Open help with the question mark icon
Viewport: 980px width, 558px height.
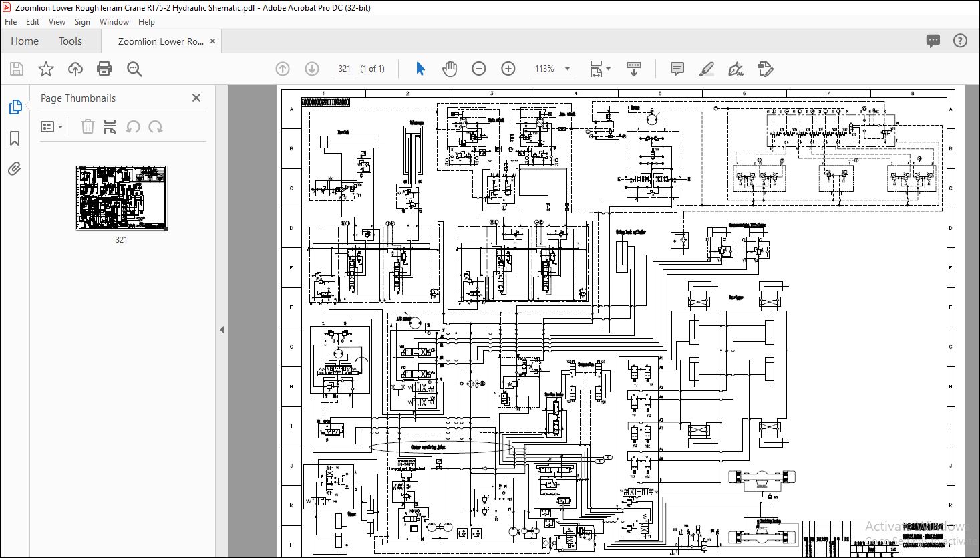(960, 41)
